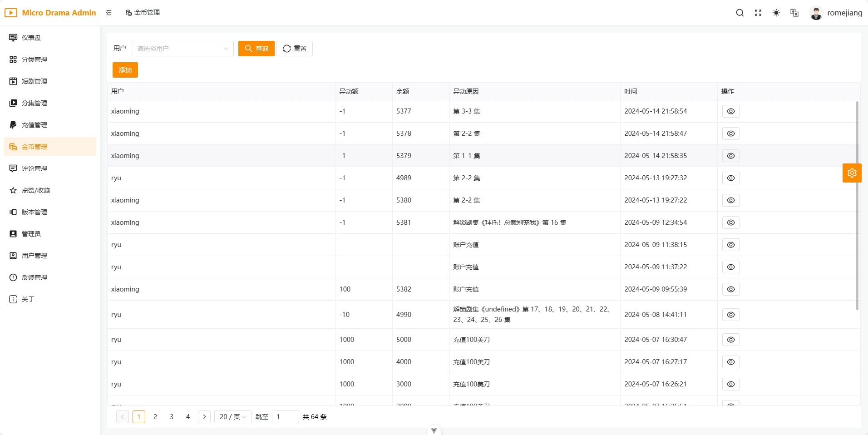Screen dimensions: 868x435
Task: Open the orange settings gear panel
Action: click(852, 173)
